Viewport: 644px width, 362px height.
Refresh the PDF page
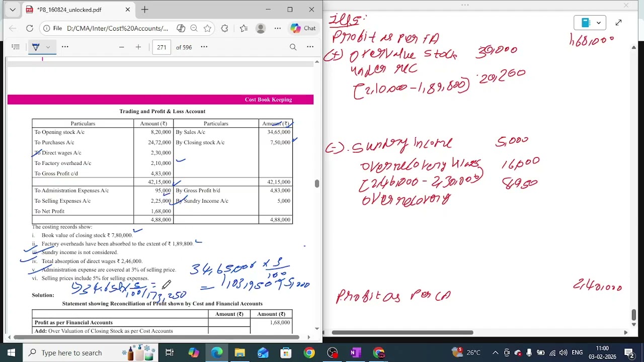point(30,28)
